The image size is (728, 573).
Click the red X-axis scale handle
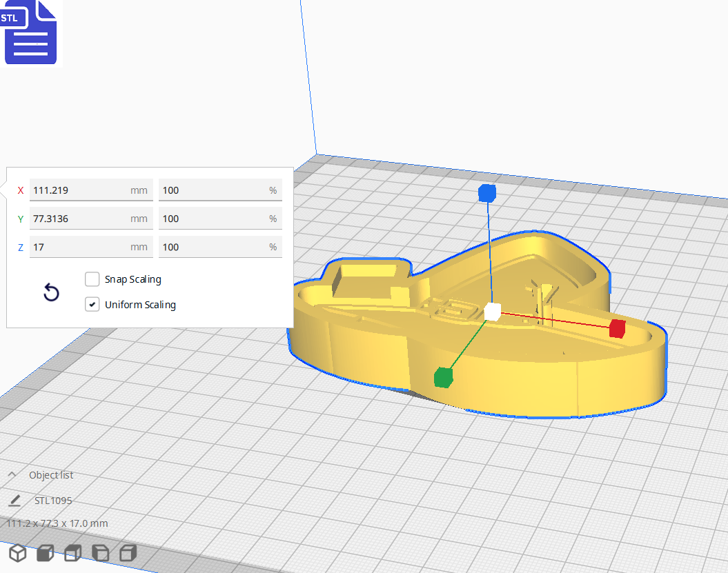(616, 329)
